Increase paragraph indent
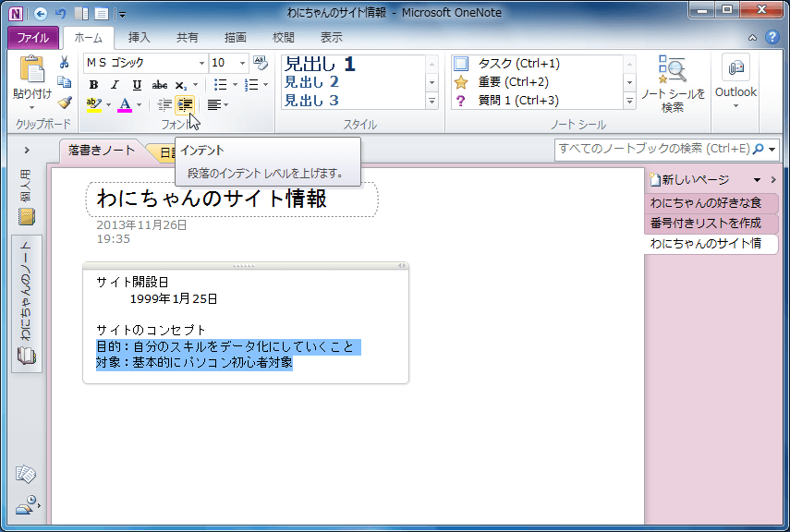This screenshot has height=532, width=790. 185,104
